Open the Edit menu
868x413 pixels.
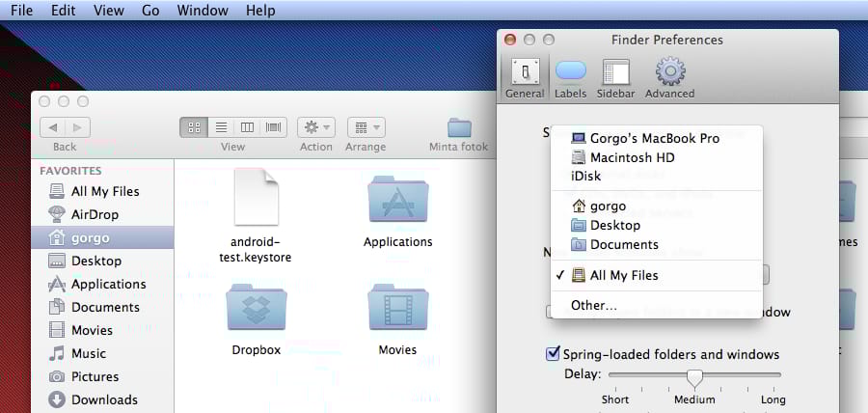click(63, 11)
